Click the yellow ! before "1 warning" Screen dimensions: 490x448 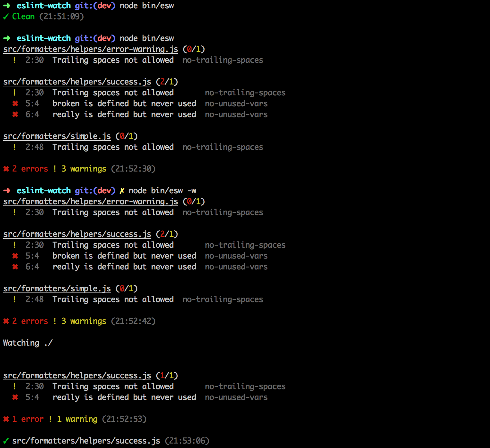click(x=50, y=419)
